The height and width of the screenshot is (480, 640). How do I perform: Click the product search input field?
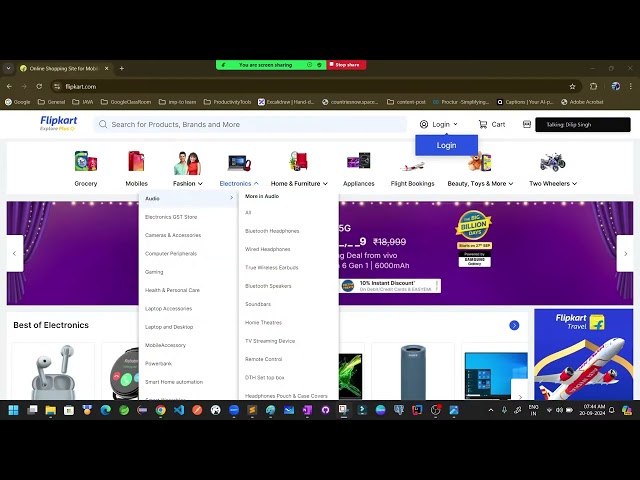(250, 124)
